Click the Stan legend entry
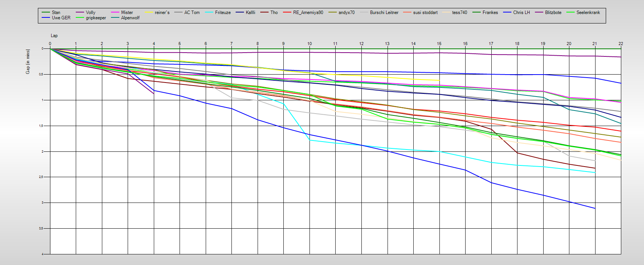This screenshot has width=644, height=265. point(56,12)
